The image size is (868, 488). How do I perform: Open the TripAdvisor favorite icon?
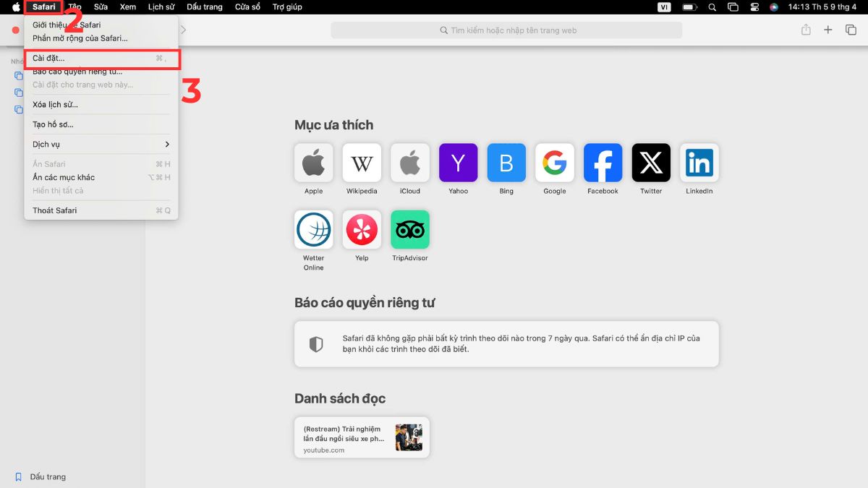pos(410,229)
